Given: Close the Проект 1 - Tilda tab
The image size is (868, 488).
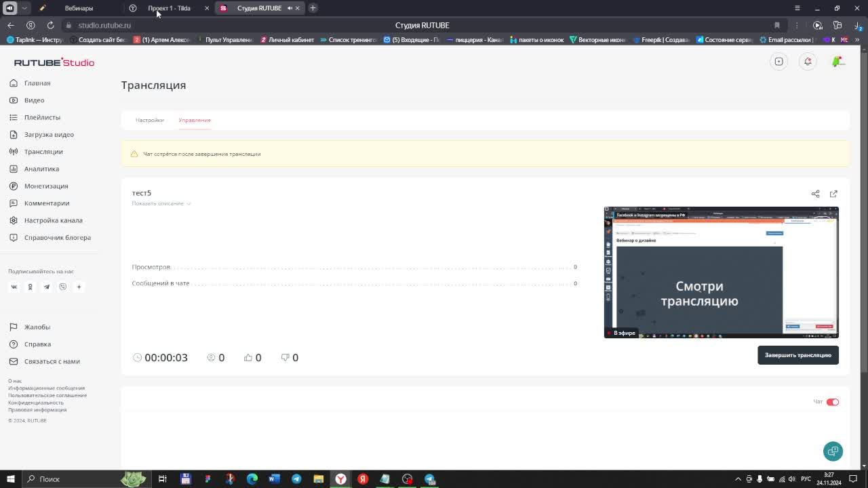Looking at the screenshot, I should (206, 8).
